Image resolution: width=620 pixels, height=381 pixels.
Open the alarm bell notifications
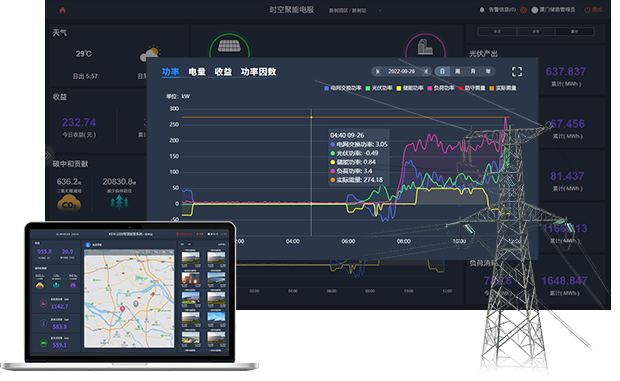[x=482, y=10]
